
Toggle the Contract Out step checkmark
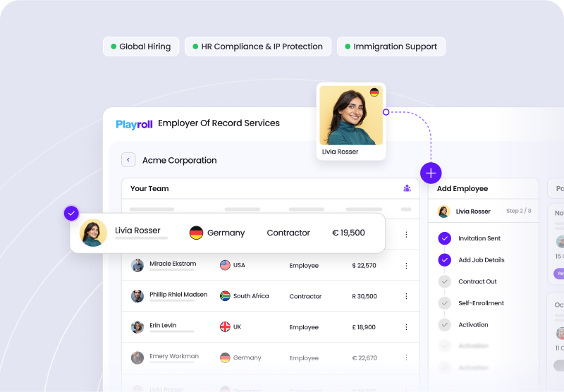(x=444, y=282)
